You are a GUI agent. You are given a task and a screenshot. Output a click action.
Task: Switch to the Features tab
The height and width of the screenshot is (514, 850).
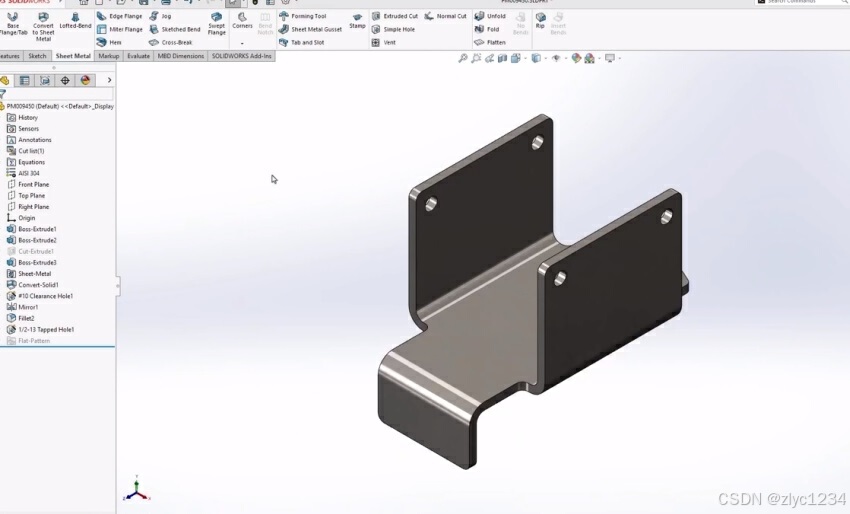[10, 56]
